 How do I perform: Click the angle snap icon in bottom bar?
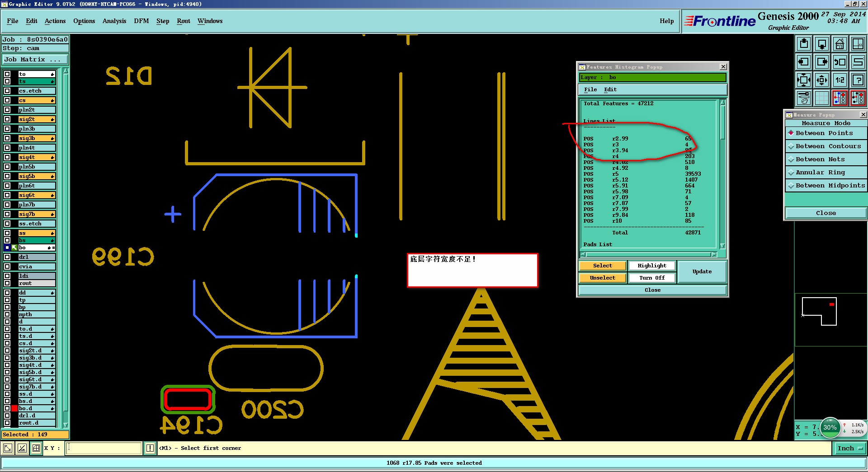[x=22, y=448]
